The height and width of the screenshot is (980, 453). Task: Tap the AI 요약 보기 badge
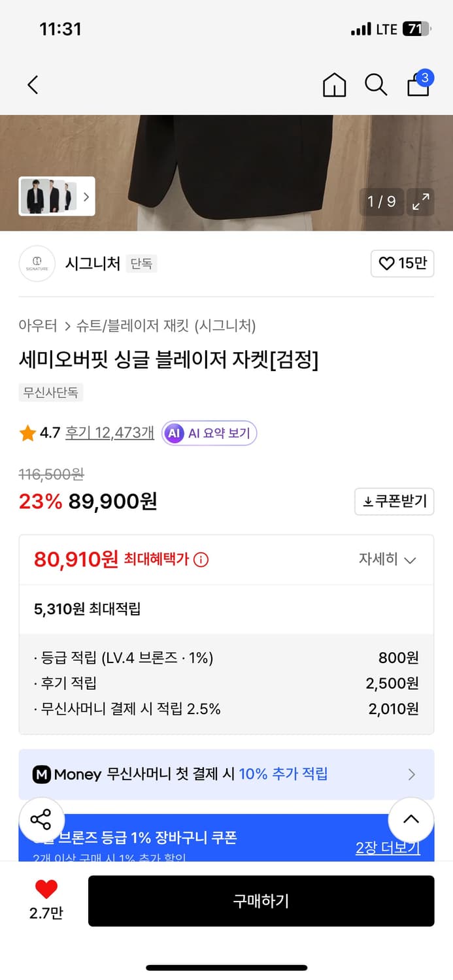coord(209,433)
